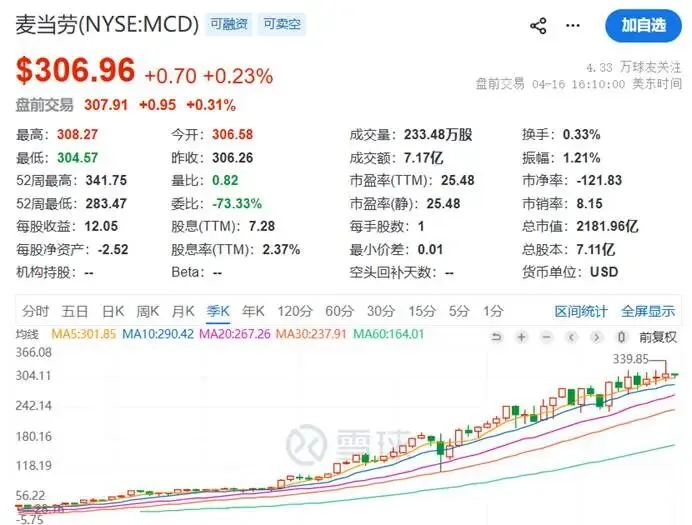Switch chart to 120分 interval

click(x=295, y=311)
